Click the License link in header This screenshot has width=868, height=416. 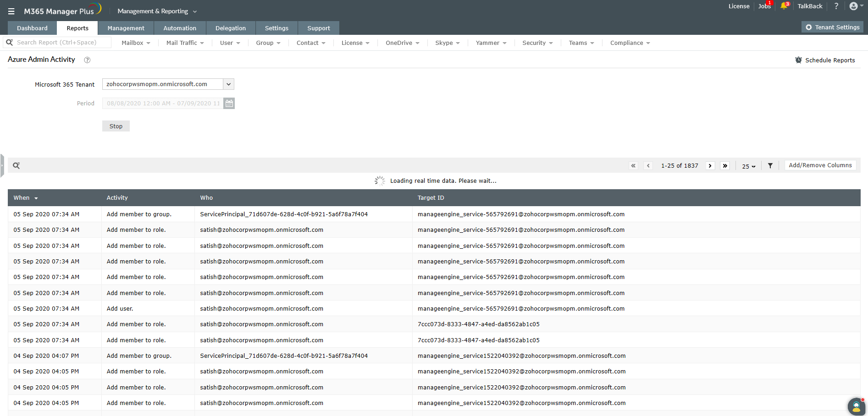[x=739, y=6]
